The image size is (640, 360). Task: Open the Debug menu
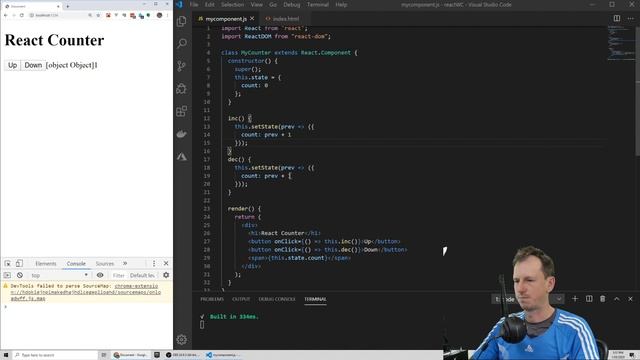291,4
